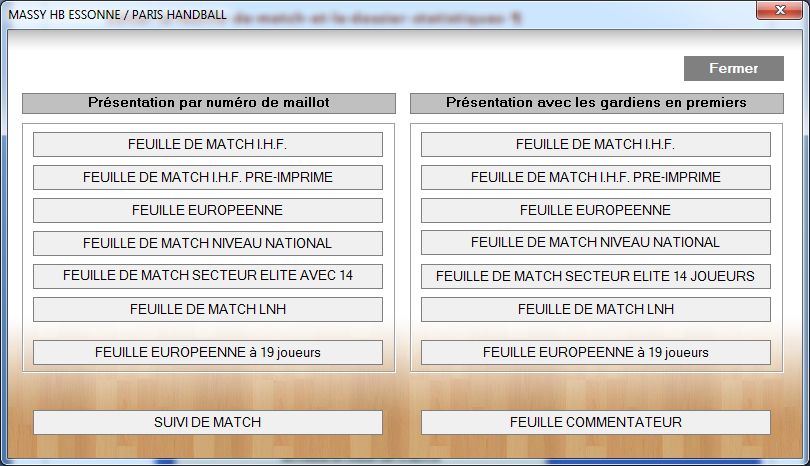
Task: Select FEUILLE DE MATCH LNH in gardiens column
Action: (x=596, y=309)
